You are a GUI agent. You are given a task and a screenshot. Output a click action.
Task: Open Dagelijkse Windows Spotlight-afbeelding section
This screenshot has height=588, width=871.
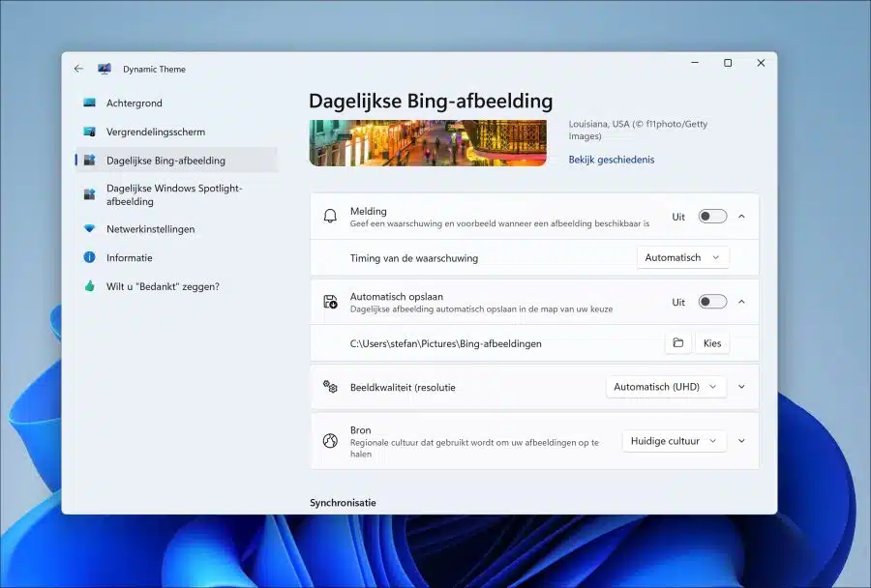click(x=177, y=195)
